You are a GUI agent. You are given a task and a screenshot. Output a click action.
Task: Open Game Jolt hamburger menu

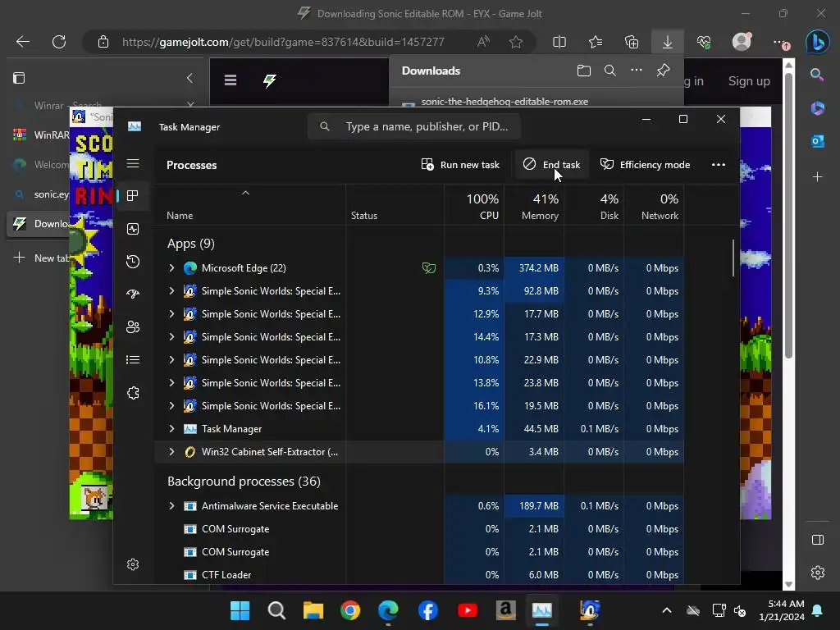pos(231,80)
